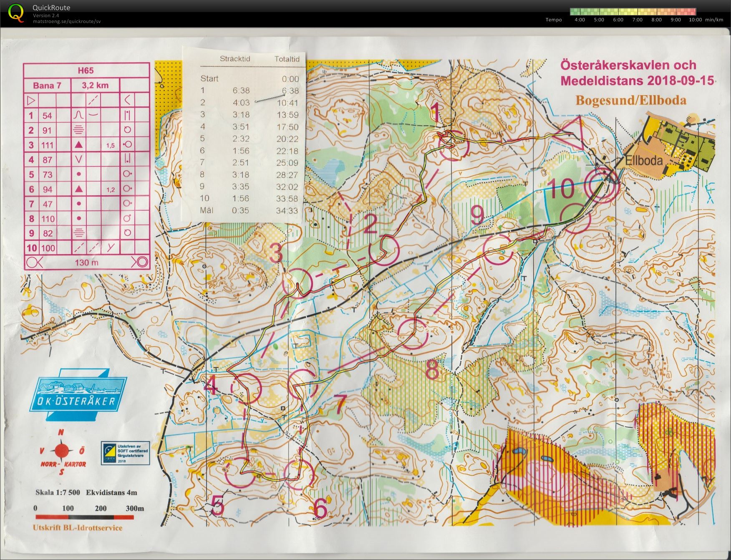Image resolution: width=731 pixels, height=560 pixels.
Task: Click the Bana 7 cell in the control table
Action: pos(47,85)
